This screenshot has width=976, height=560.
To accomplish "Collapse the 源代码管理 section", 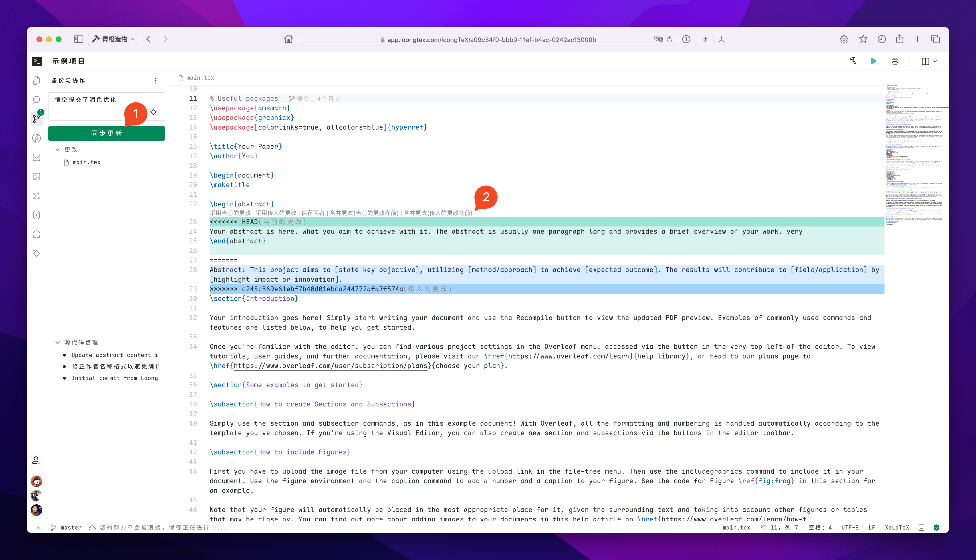I will pos(58,342).
